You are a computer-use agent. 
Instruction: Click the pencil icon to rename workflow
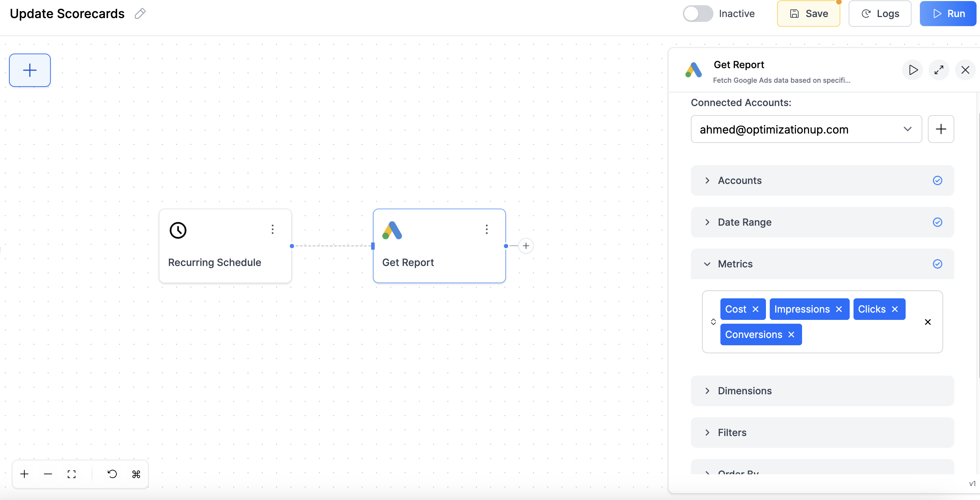click(140, 14)
